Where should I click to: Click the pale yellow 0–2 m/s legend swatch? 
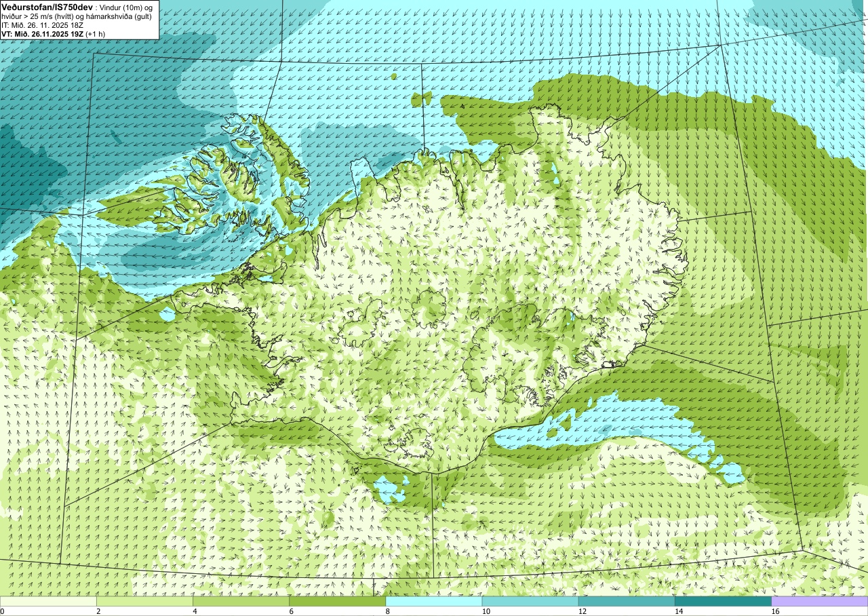(x=48, y=601)
